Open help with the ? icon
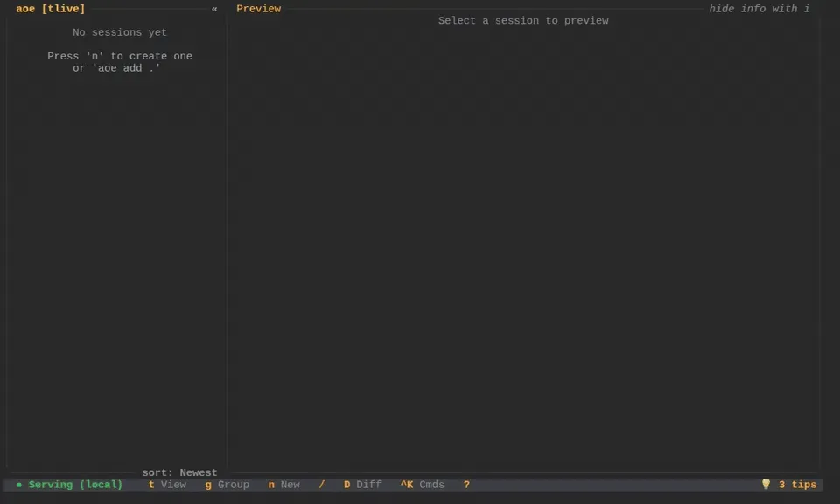The image size is (840, 504). click(x=466, y=485)
